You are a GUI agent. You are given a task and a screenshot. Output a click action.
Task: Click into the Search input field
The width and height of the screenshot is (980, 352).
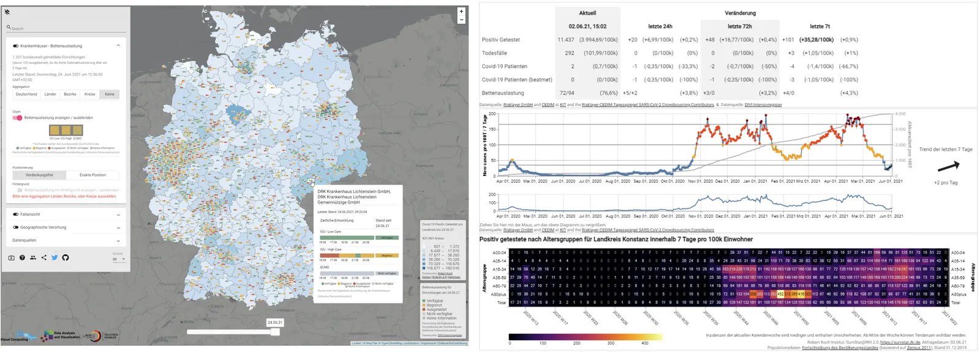(x=66, y=28)
